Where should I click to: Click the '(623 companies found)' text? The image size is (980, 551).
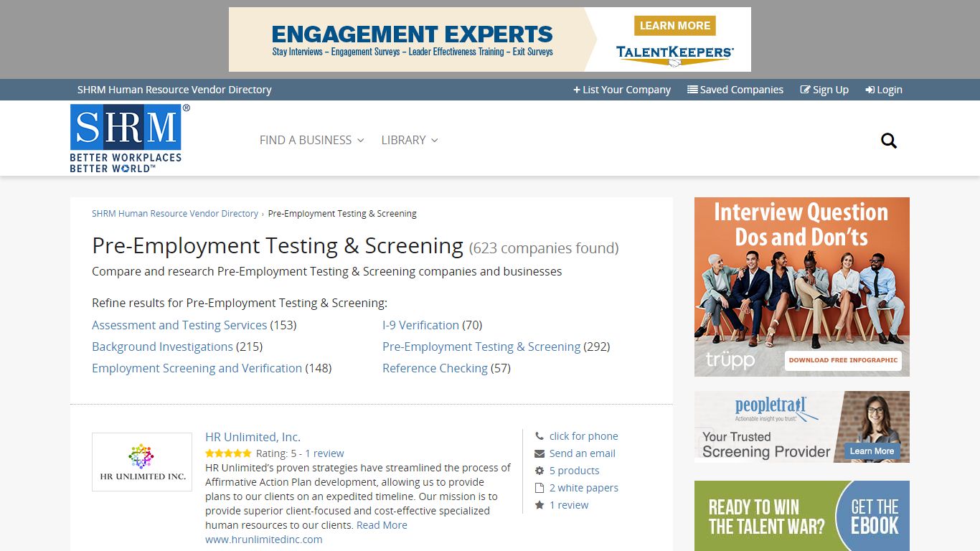click(544, 248)
